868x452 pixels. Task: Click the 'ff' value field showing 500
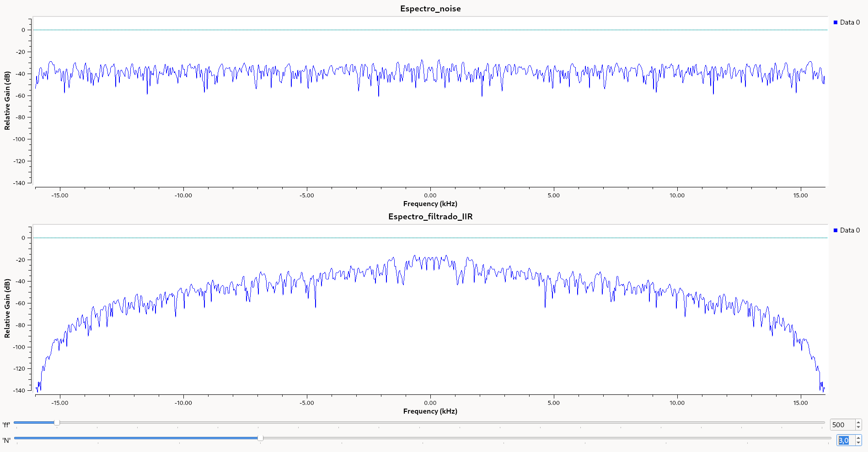(x=842, y=425)
